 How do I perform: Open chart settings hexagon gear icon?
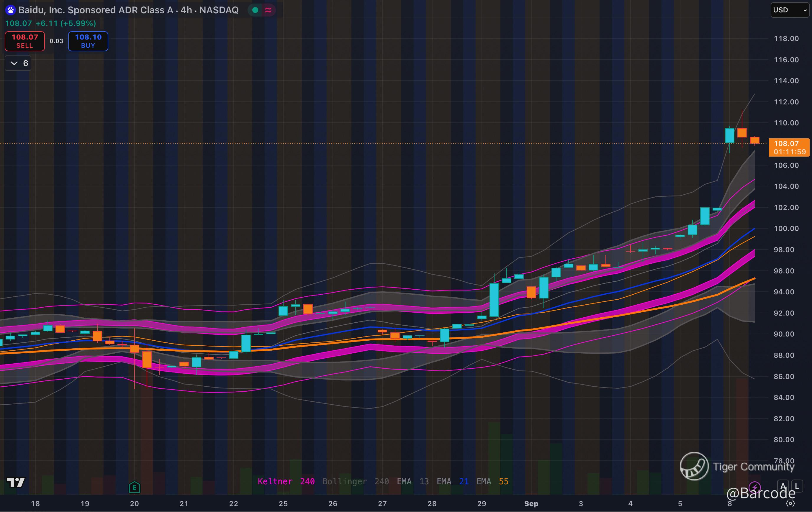790,503
